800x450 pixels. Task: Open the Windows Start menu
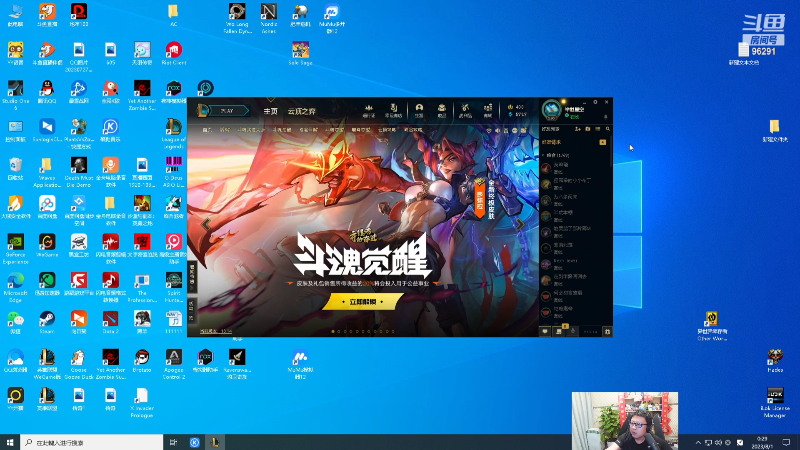[10, 442]
